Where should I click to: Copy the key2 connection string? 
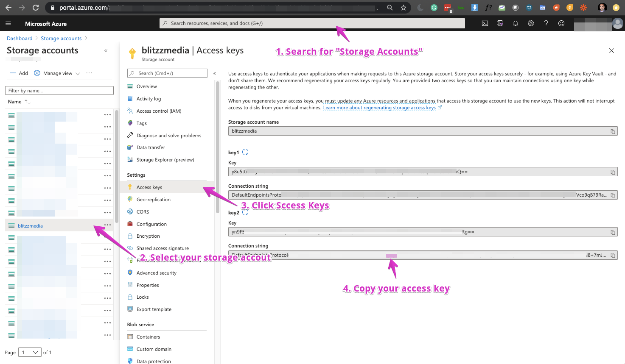pyautogui.click(x=613, y=255)
